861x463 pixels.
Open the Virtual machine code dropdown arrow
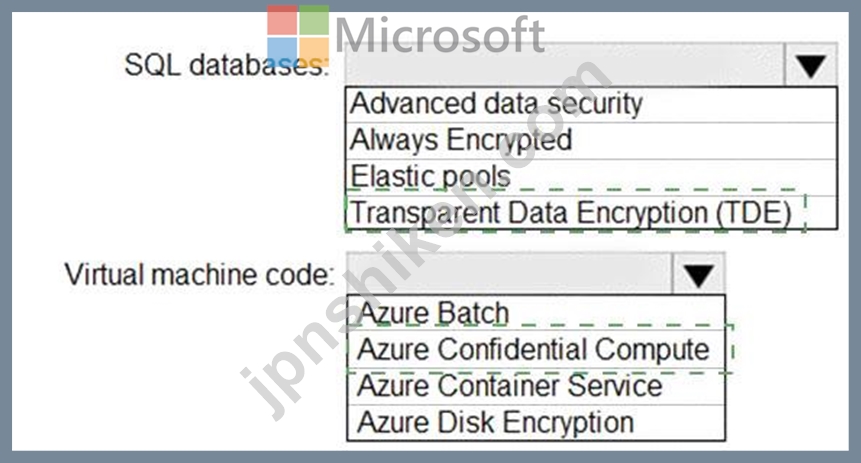[698, 274]
